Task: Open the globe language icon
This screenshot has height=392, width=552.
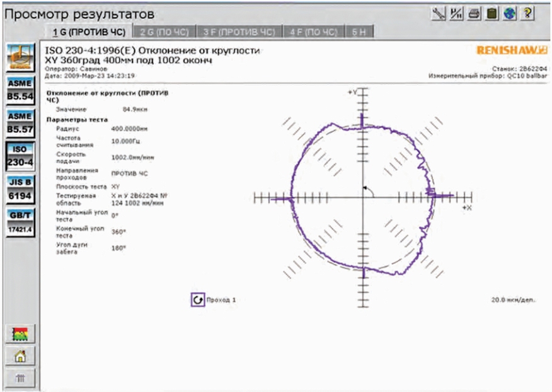Action: pos(509,13)
